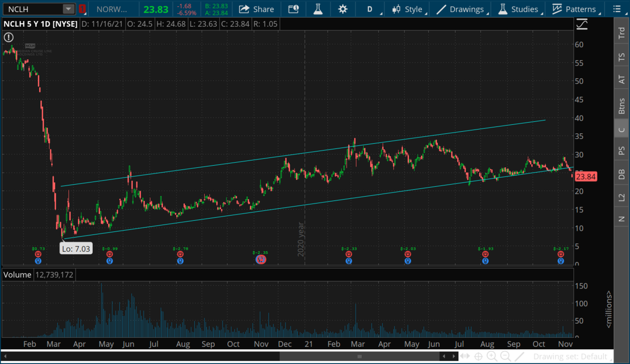Toggle the PS sidebar gadget
This screenshot has width=630, height=364.
pyautogui.click(x=622, y=151)
